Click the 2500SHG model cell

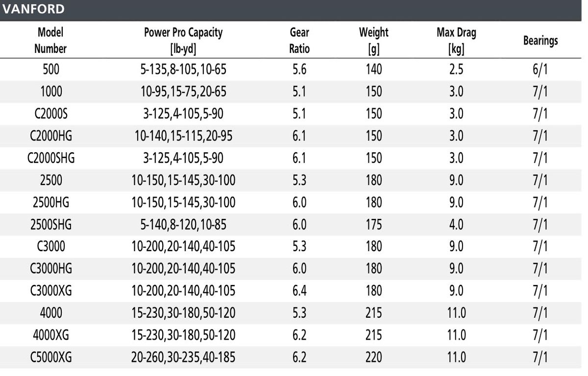51,225
